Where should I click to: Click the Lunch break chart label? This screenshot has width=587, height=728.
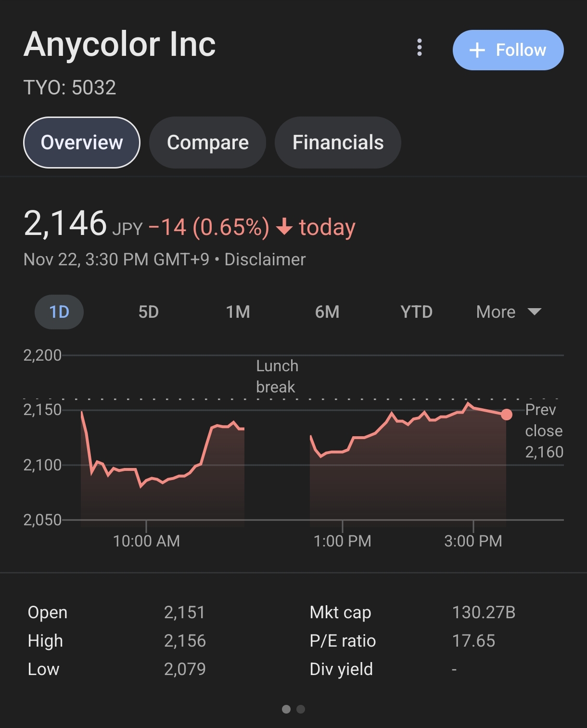277,377
